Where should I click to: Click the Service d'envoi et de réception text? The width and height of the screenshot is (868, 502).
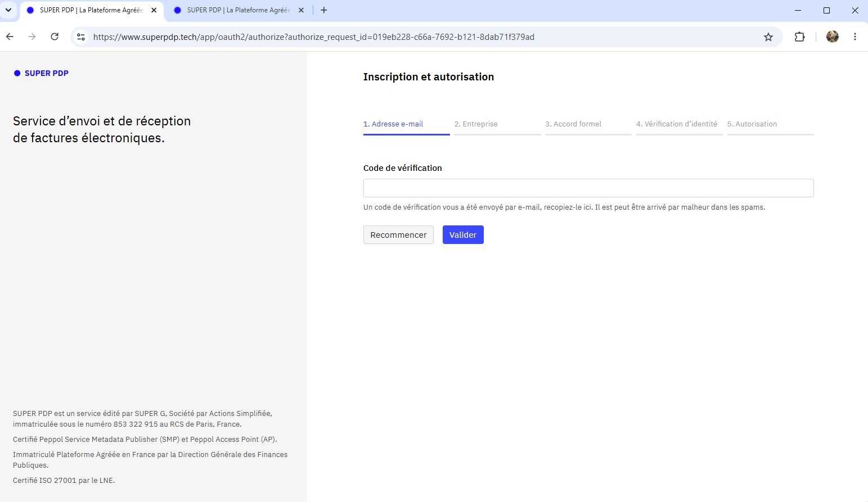coord(102,129)
